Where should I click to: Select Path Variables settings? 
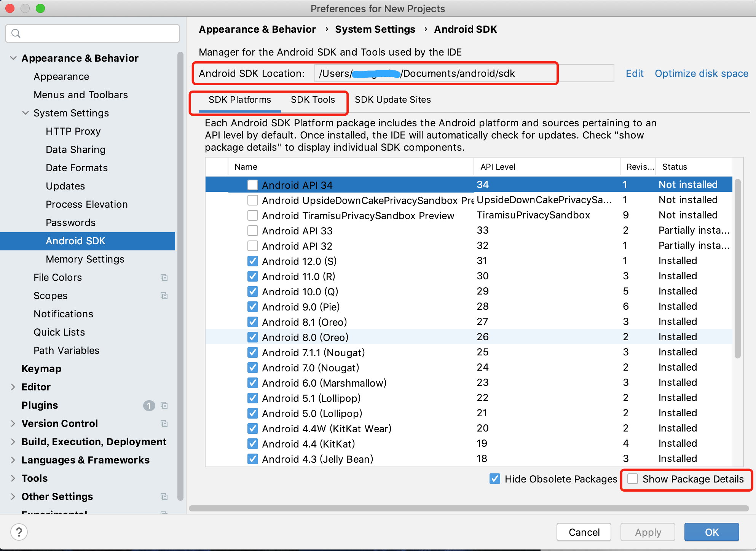[x=66, y=350]
